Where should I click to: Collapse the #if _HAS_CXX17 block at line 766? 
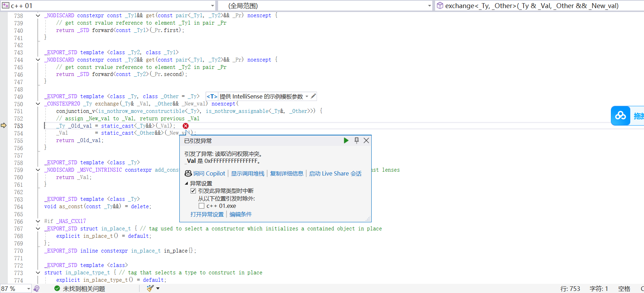pos(38,221)
